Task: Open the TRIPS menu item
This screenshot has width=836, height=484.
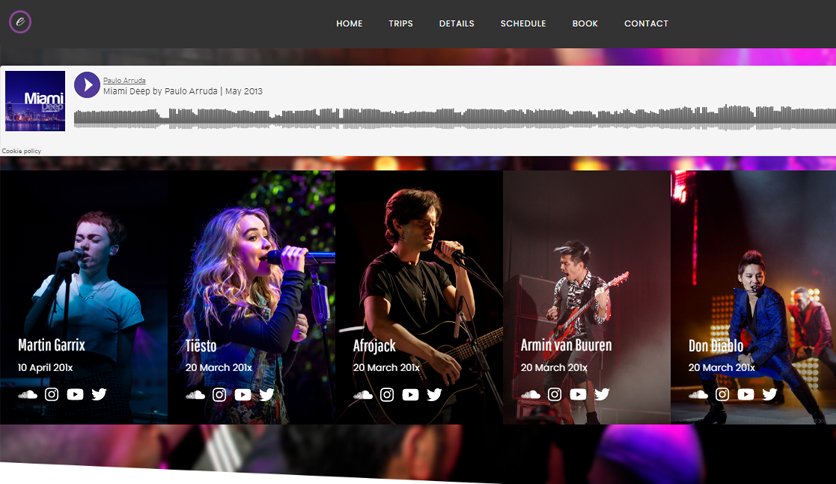Action: click(x=400, y=23)
